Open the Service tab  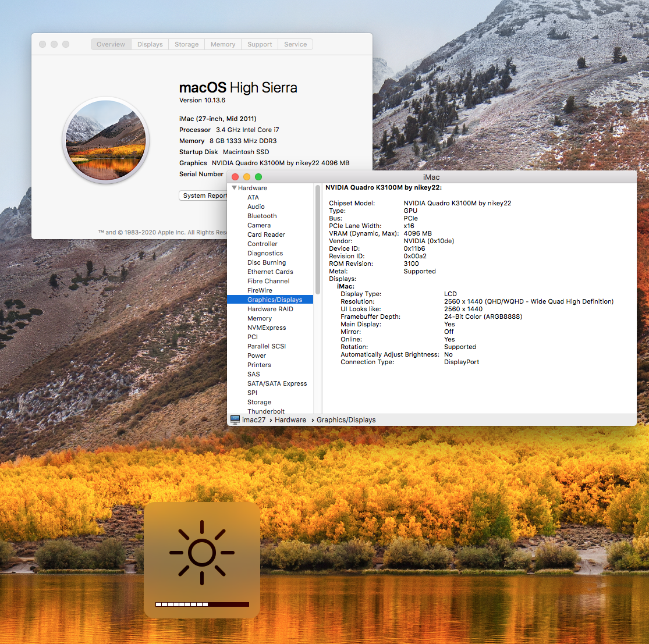pyautogui.click(x=295, y=44)
